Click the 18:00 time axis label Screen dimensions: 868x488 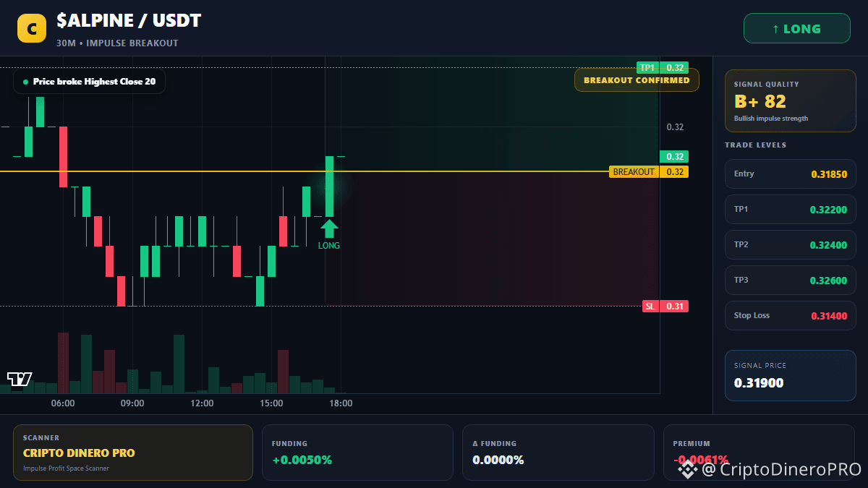(341, 403)
